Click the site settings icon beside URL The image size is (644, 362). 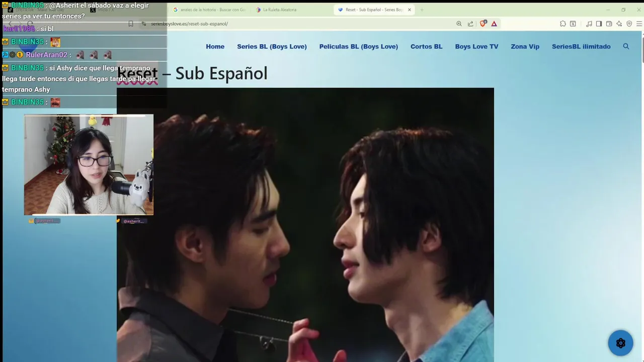coord(144,24)
